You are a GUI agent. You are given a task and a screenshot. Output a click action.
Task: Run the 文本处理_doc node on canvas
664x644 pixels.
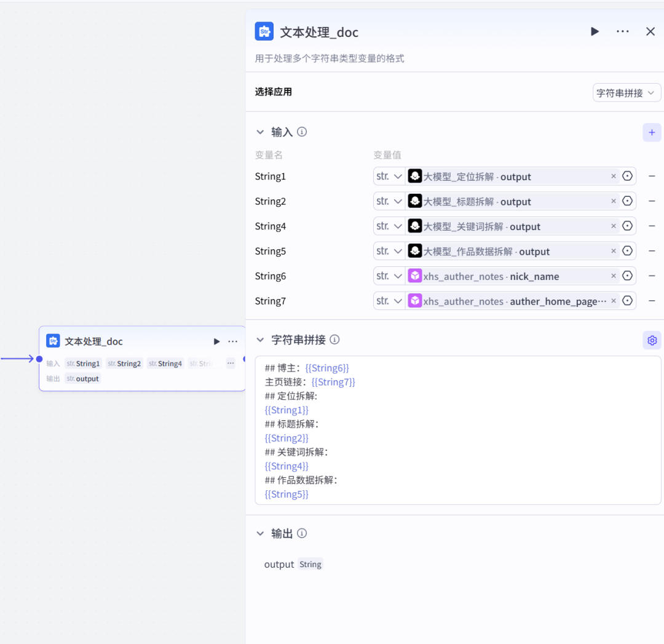[216, 341]
